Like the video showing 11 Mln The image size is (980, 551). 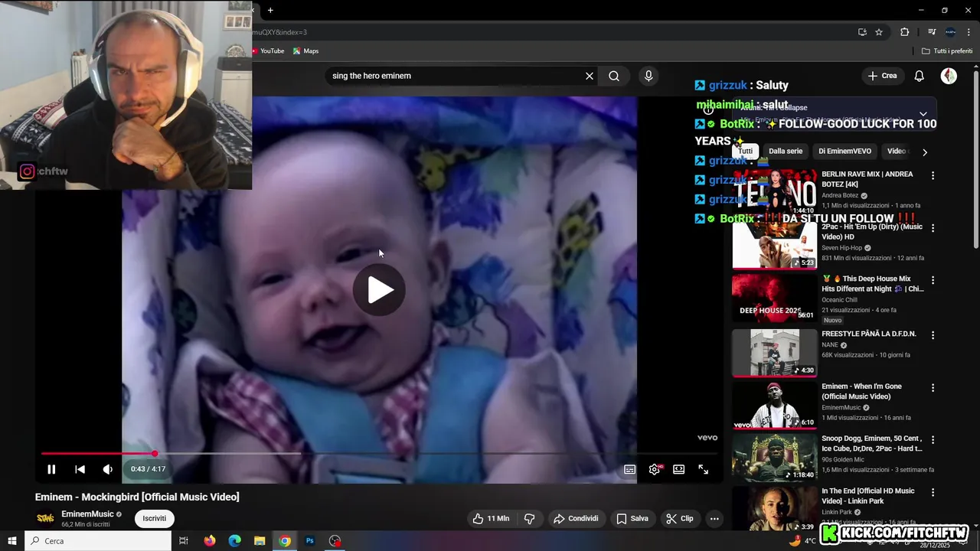[491, 518]
